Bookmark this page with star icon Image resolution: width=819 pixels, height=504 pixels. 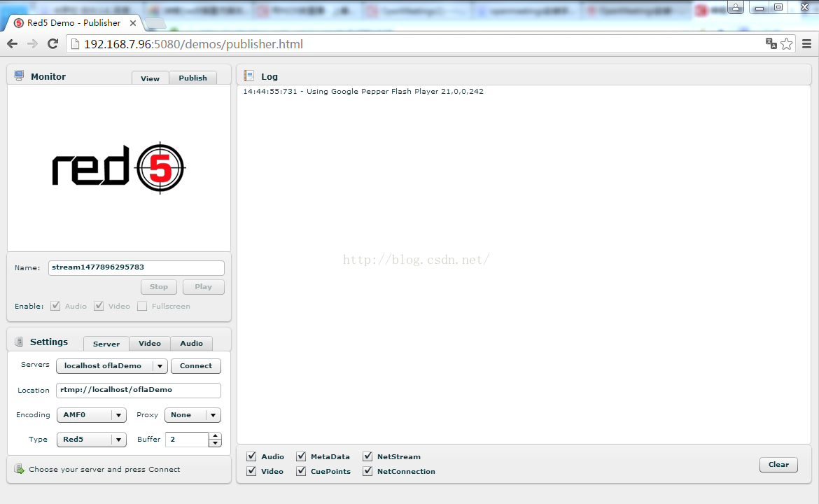pos(787,44)
